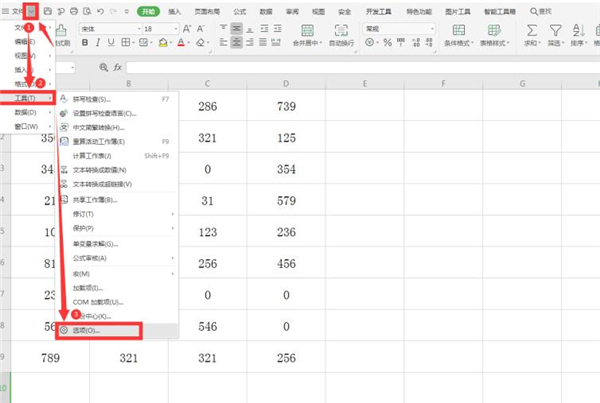This screenshot has width=600, height=403.
Task: Click the 开始 tab button
Action: (x=149, y=10)
